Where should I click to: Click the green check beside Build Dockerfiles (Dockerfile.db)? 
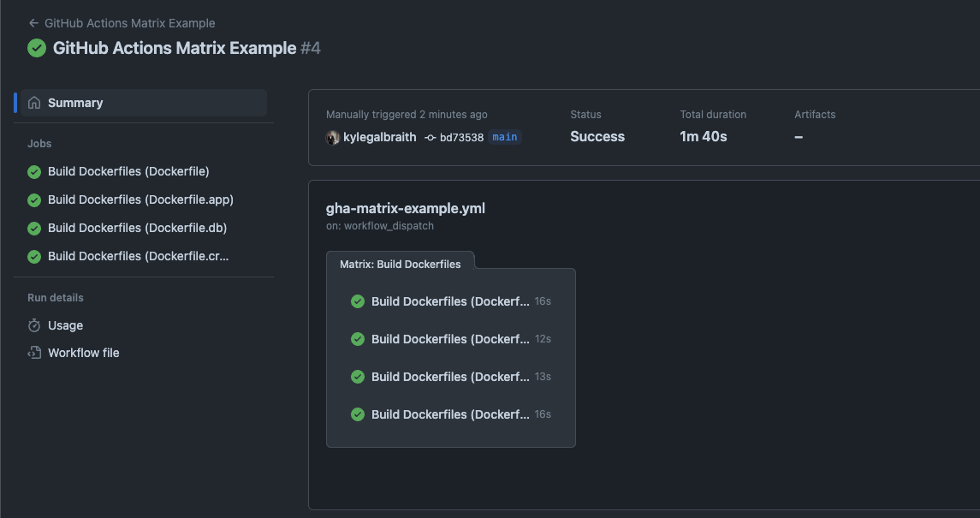(x=33, y=228)
